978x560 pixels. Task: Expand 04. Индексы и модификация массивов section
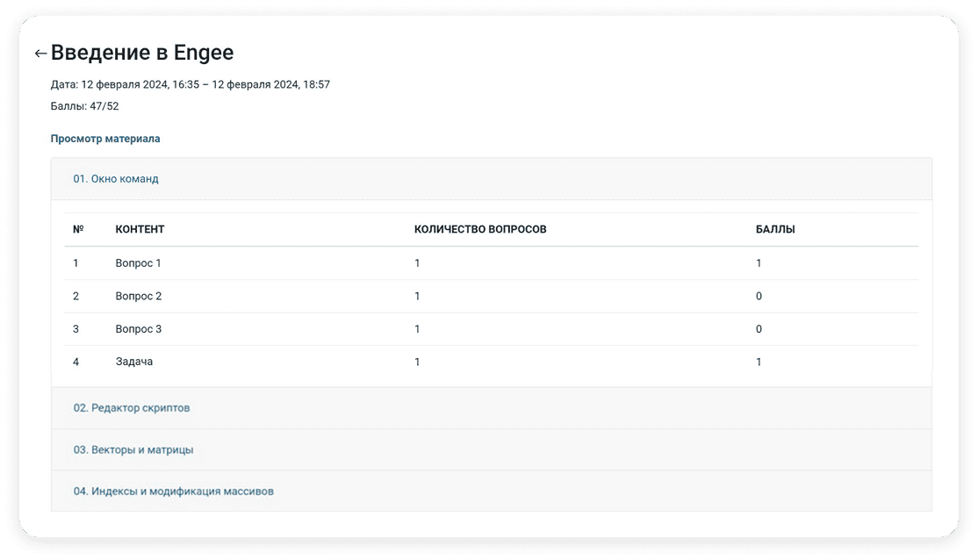pyautogui.click(x=174, y=492)
